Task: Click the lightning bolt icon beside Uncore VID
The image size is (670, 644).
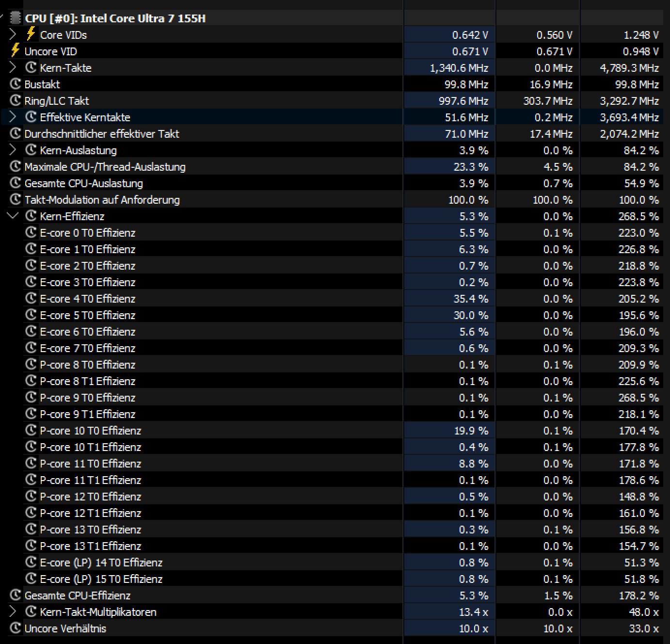Action: [x=15, y=50]
